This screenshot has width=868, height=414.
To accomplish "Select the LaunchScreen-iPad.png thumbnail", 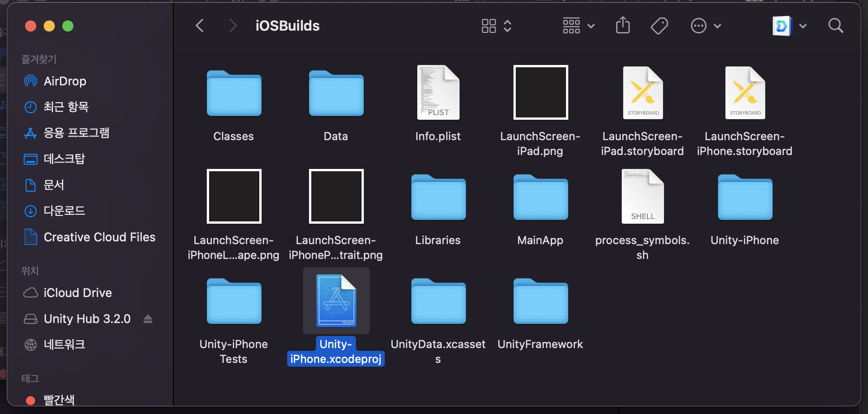I will (x=540, y=92).
